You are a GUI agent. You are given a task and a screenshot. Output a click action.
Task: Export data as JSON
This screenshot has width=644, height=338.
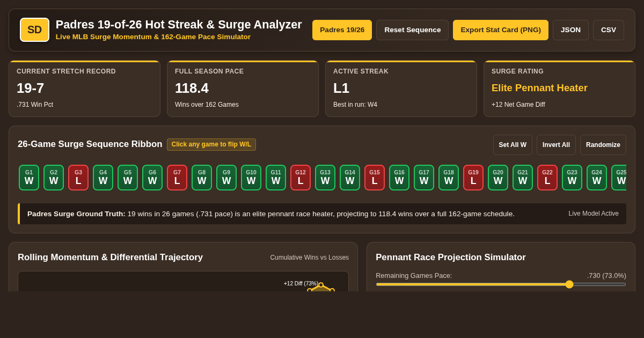(x=570, y=30)
